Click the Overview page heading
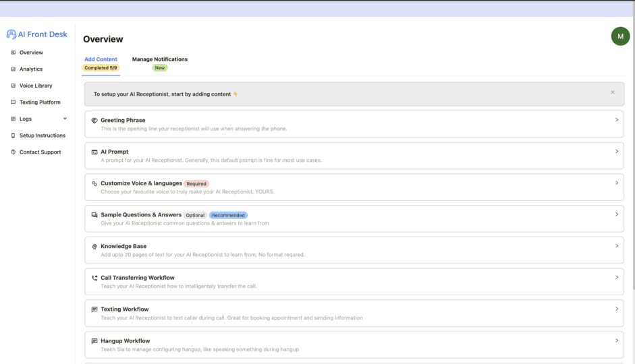Screen dimensions: 635x364 (103, 39)
